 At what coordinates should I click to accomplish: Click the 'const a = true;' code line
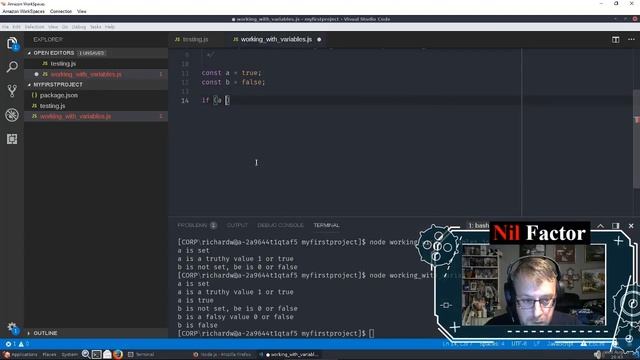pyautogui.click(x=231, y=73)
